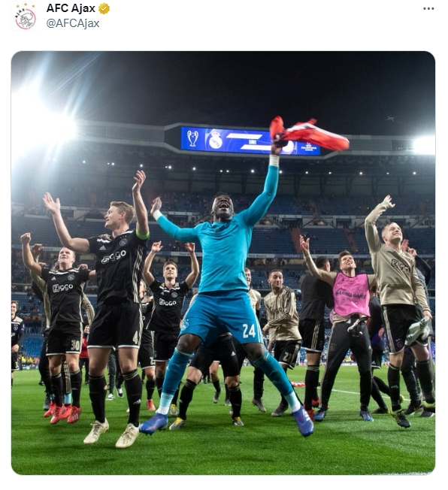Image resolution: width=448 pixels, height=490 pixels.
Task: Click the number 24 on goalkeeper's shorts
Action: pyautogui.click(x=249, y=331)
